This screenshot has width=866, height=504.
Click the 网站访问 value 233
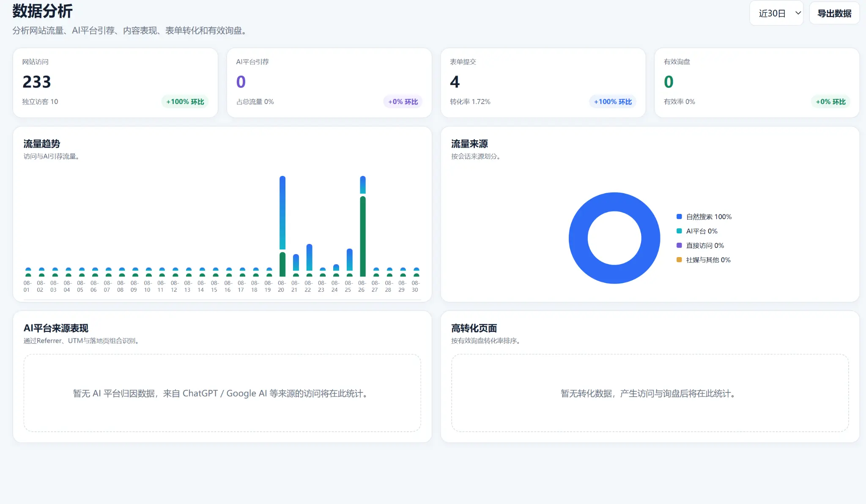click(x=37, y=82)
